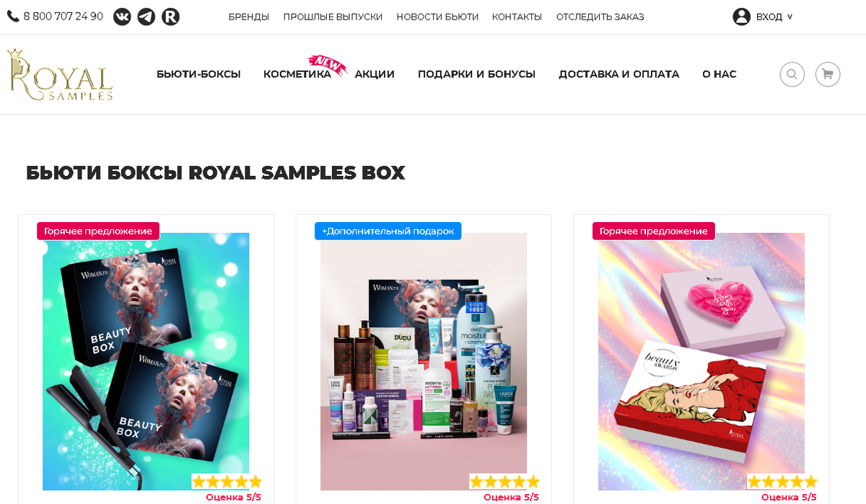Select АКЦИИ in main navigation
866x504 pixels.
(375, 74)
